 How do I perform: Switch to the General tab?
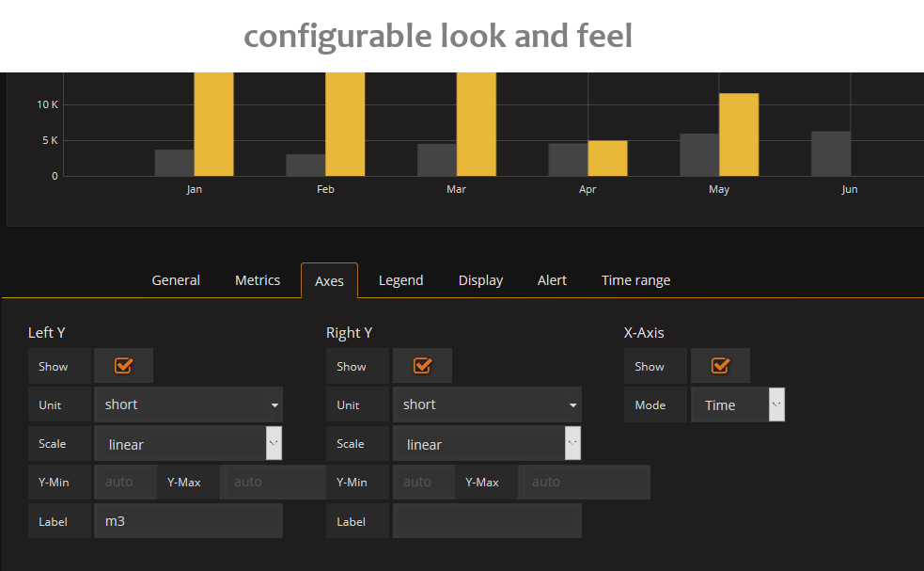tap(176, 280)
